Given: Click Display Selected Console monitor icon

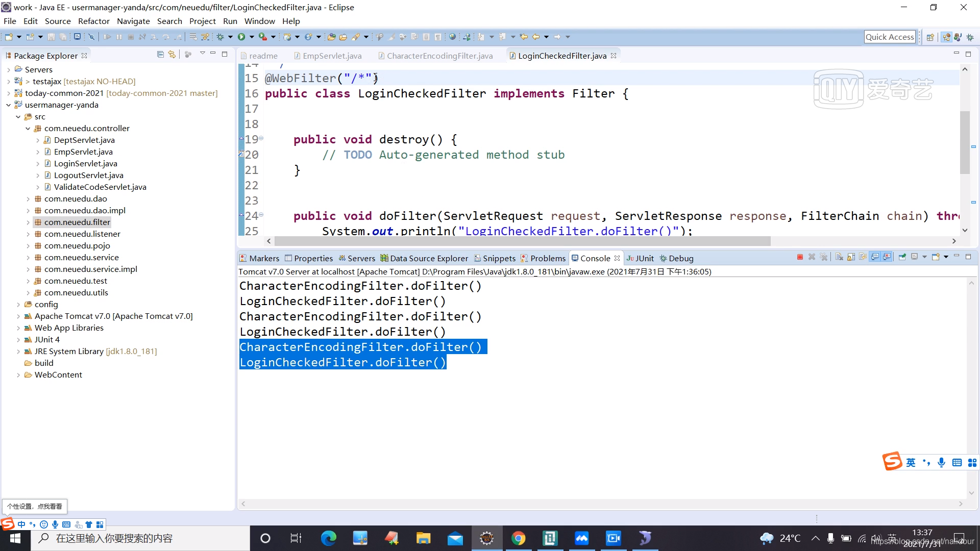Looking at the screenshot, I should point(915,257).
